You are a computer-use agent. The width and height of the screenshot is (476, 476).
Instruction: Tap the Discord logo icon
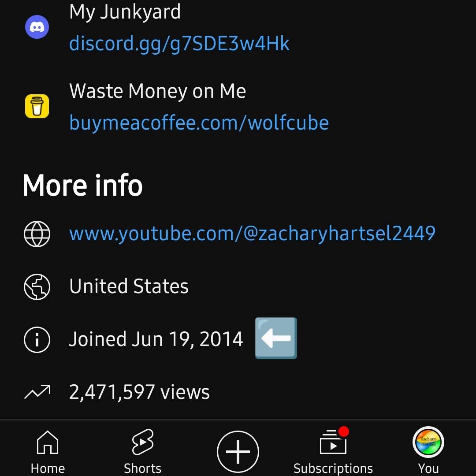[x=37, y=27]
